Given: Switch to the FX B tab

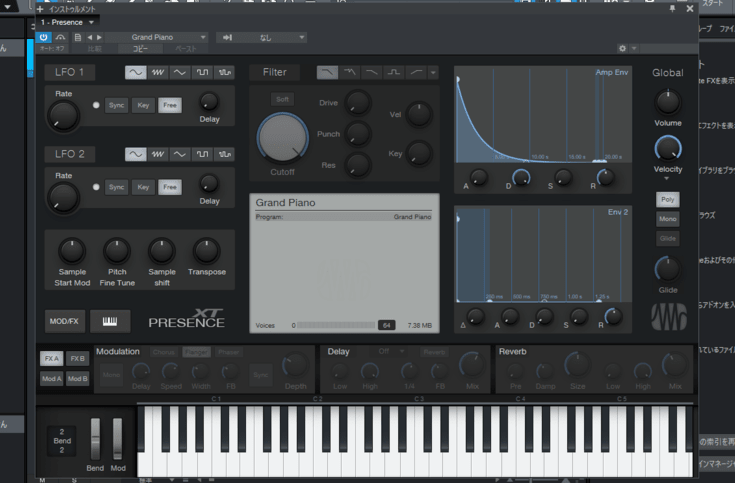Looking at the screenshot, I should click(77, 358).
